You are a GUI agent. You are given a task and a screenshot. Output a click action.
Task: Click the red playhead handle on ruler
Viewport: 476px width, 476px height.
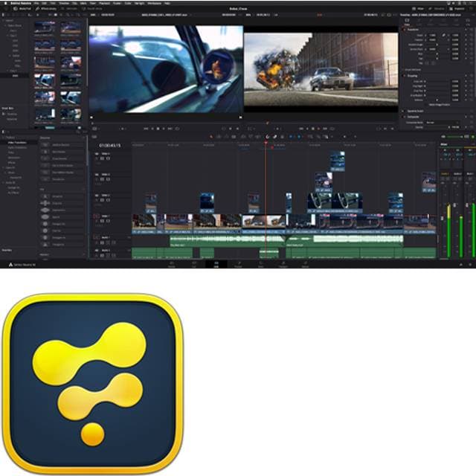pyautogui.click(x=266, y=143)
